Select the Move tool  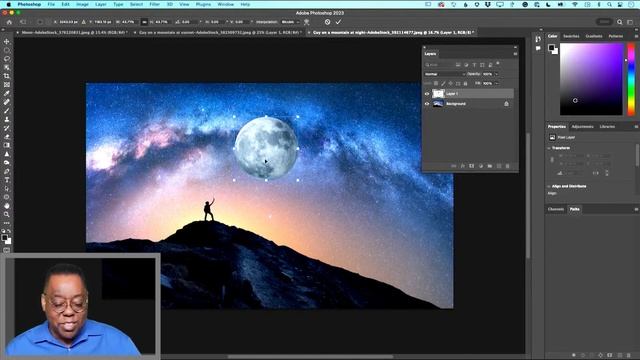pyautogui.click(x=7, y=42)
